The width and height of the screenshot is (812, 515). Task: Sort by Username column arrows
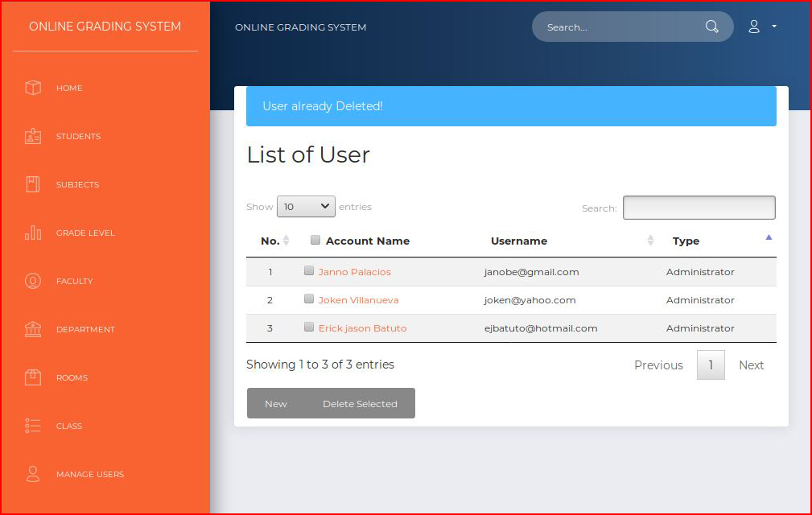click(650, 240)
